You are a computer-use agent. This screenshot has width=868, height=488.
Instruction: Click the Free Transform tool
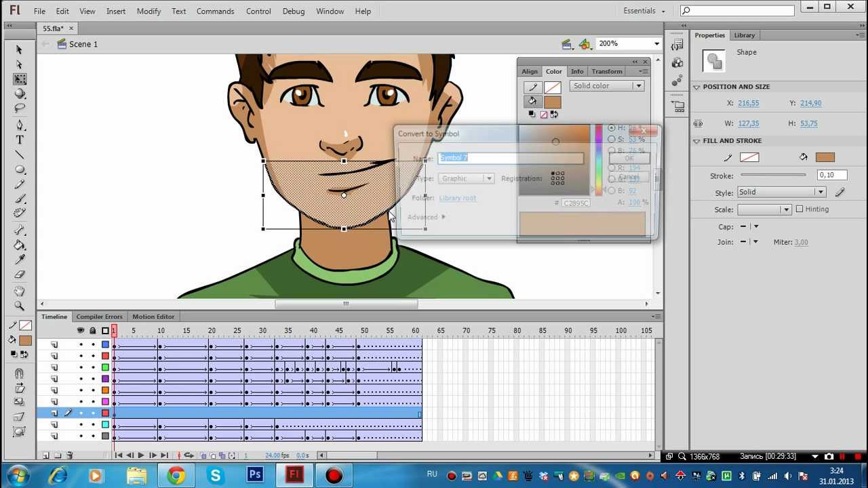click(20, 79)
